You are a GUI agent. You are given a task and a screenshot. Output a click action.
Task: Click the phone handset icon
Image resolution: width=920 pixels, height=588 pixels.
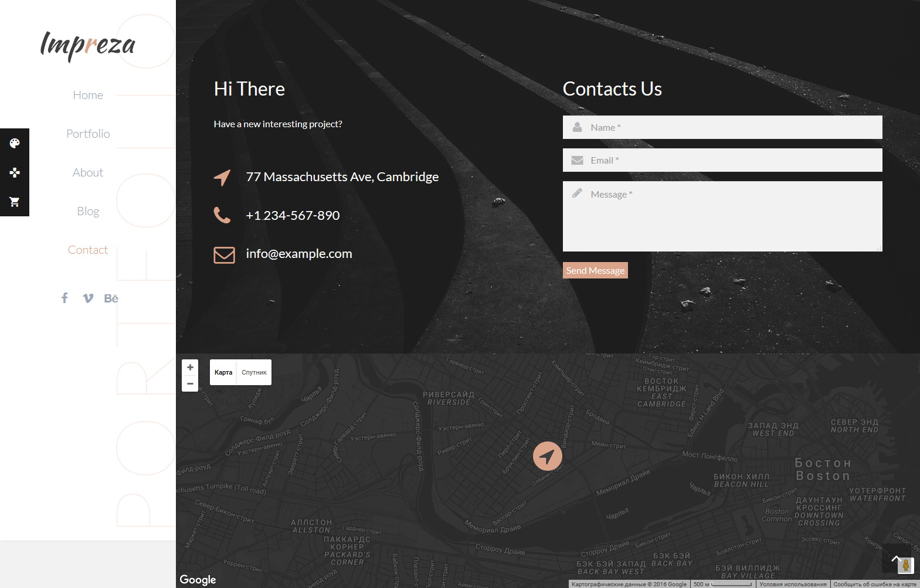coord(222,215)
